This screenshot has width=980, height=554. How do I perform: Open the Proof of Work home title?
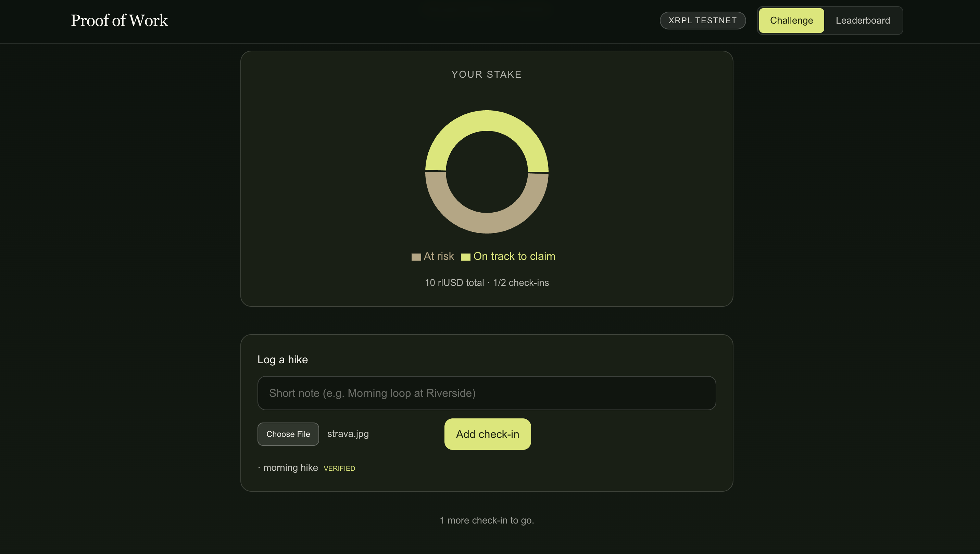coord(119,21)
